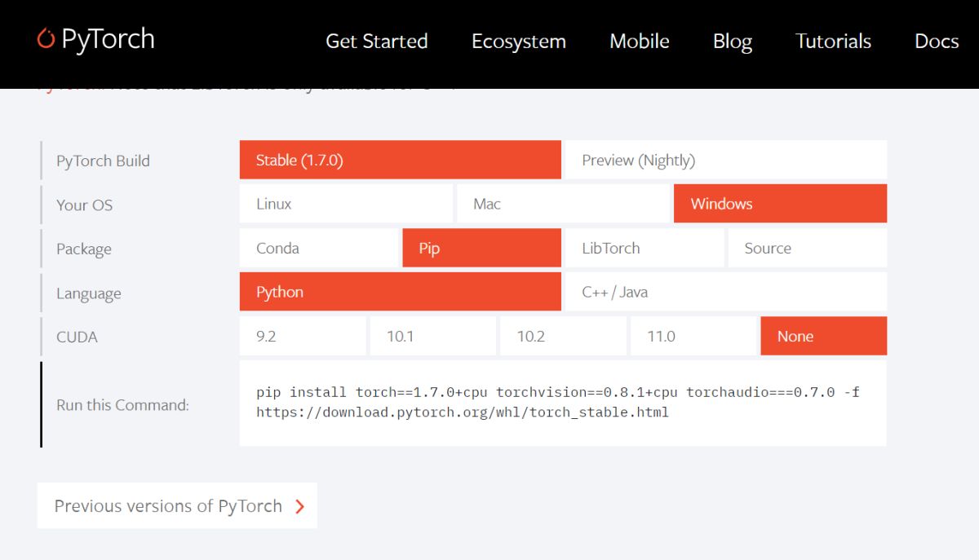Click the Package row label

[x=84, y=249]
